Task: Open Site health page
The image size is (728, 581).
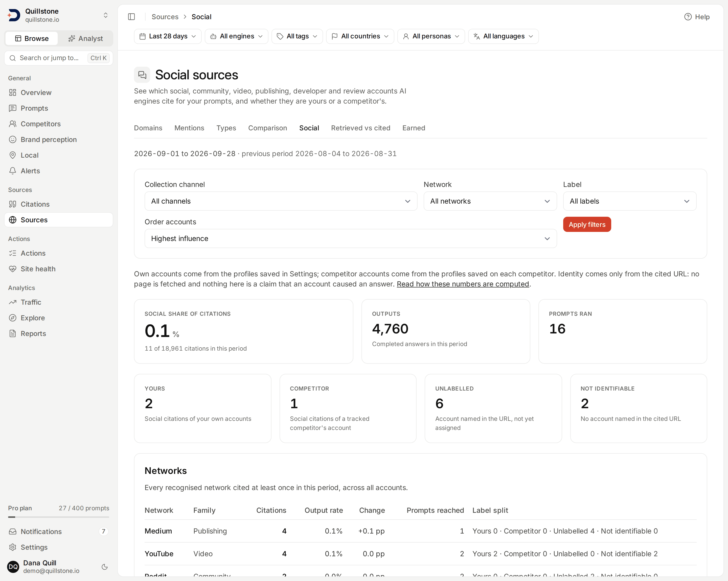Action: pos(59,269)
